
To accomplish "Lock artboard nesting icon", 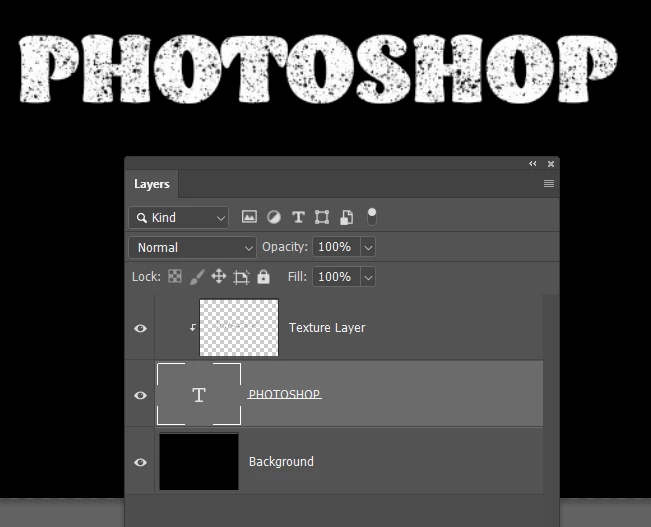I will 241,277.
